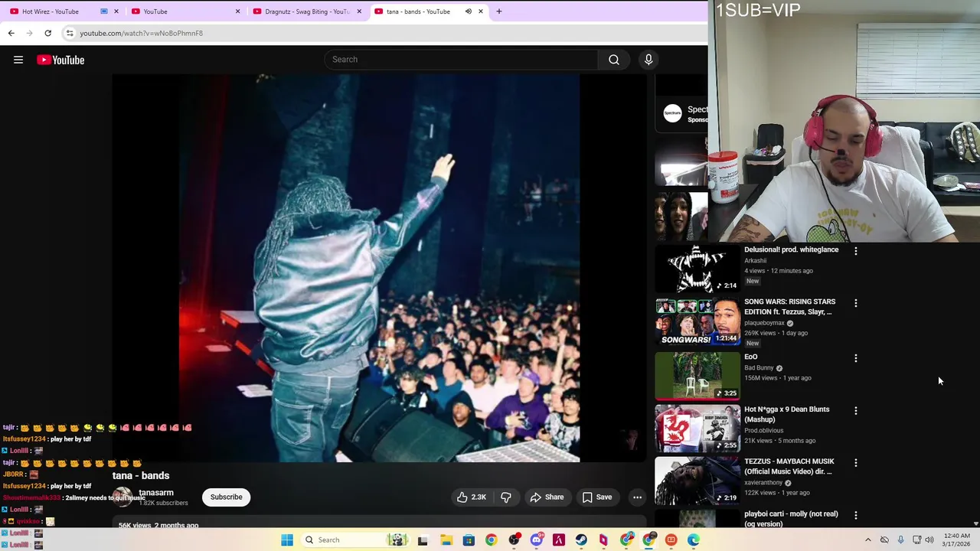The width and height of the screenshot is (980, 551).
Task: Open Microsoft Store from the taskbar
Action: click(469, 540)
